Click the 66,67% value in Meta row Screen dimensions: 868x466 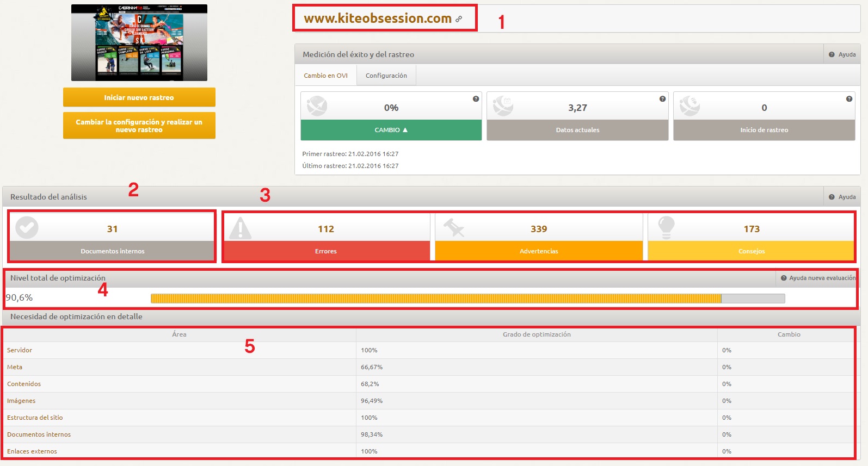click(x=372, y=367)
